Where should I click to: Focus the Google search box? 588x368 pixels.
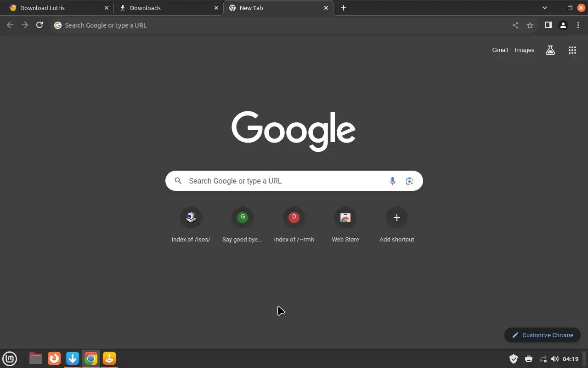(294, 181)
